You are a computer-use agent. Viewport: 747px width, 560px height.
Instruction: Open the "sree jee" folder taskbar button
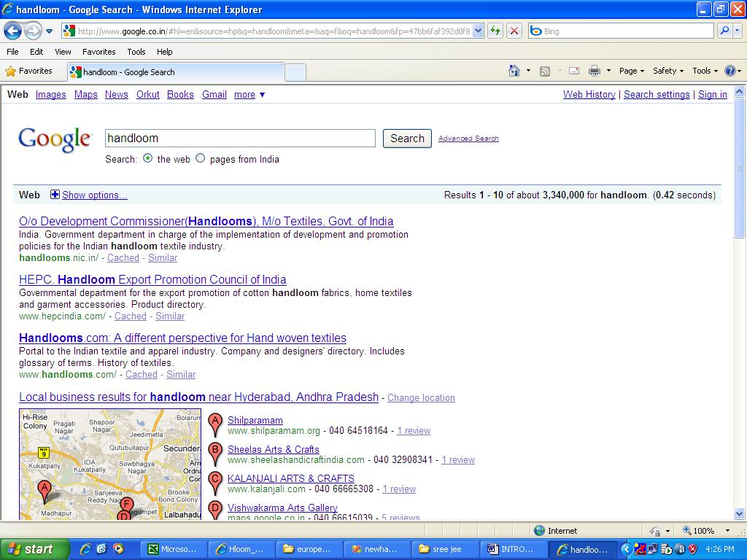point(444,549)
